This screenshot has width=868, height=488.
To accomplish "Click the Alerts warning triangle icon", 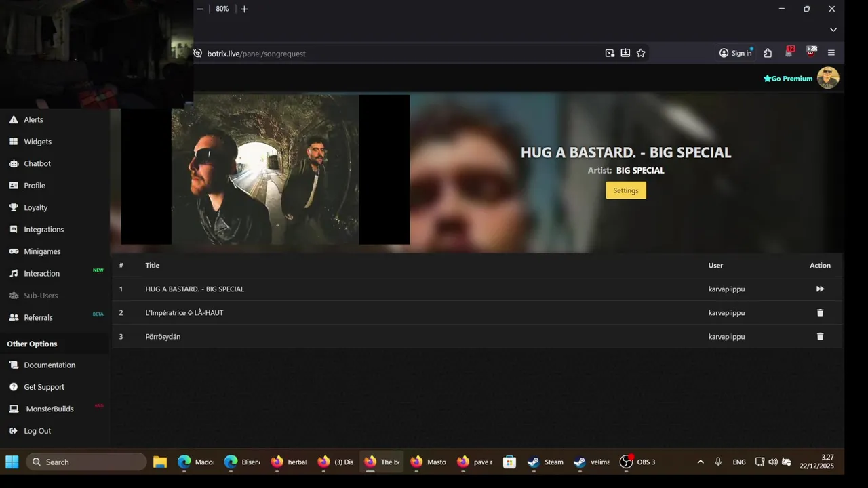I will pyautogui.click(x=14, y=119).
